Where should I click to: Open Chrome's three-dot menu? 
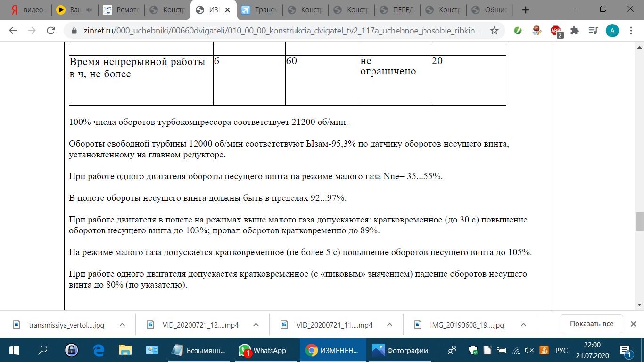click(x=632, y=30)
